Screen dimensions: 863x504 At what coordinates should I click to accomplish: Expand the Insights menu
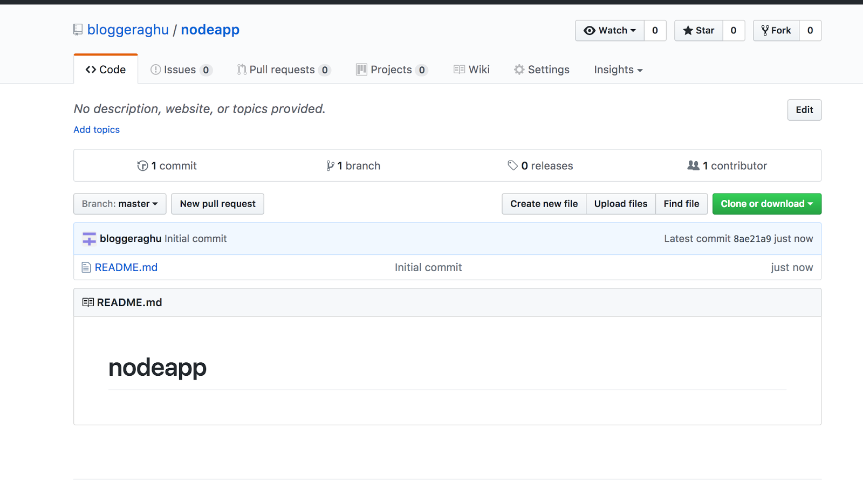pyautogui.click(x=618, y=70)
